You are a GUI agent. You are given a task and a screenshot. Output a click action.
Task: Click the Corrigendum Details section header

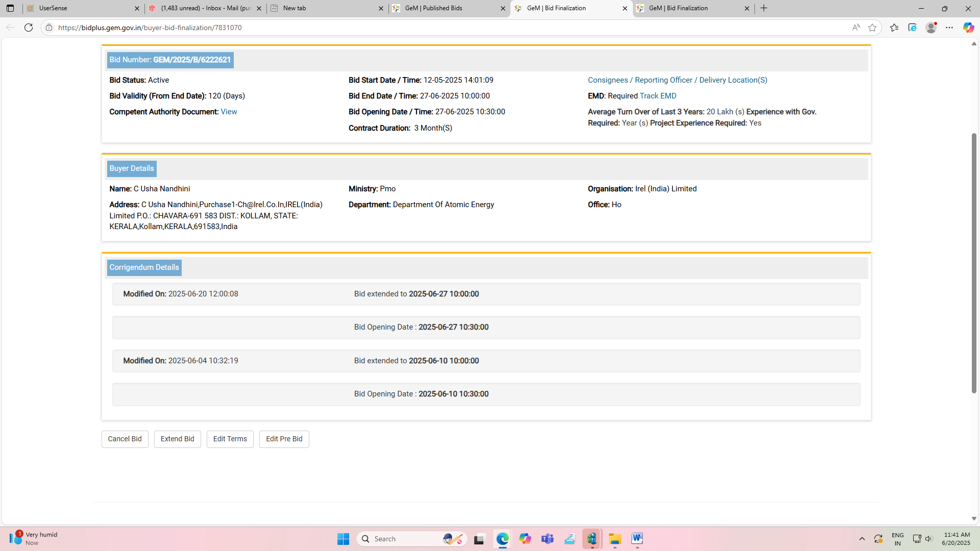pos(144,267)
